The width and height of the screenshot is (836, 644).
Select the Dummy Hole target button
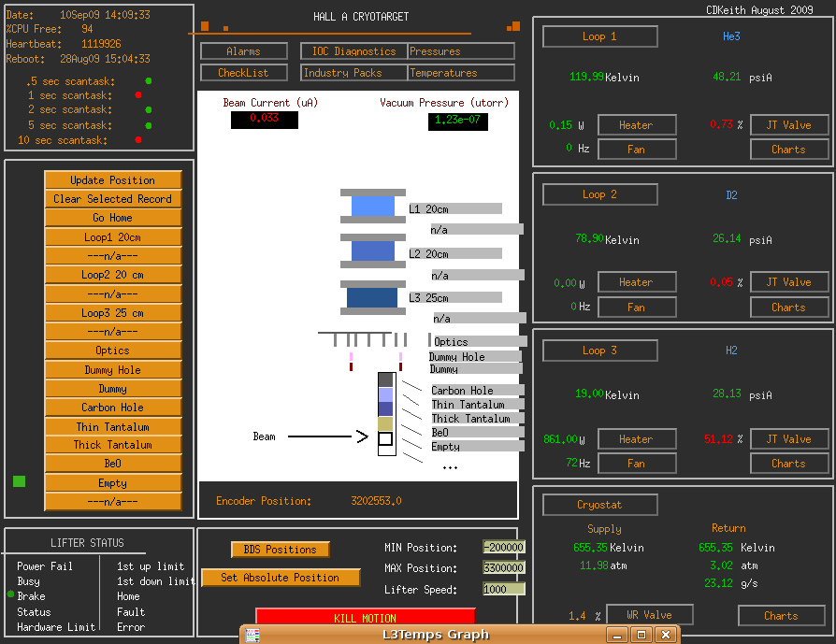coord(113,370)
